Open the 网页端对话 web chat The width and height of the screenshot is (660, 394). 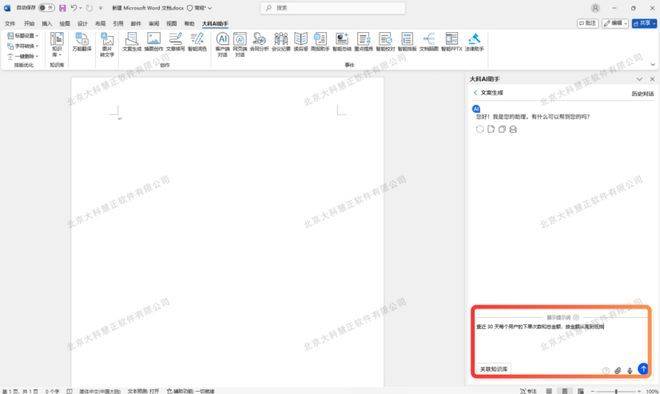coord(240,45)
